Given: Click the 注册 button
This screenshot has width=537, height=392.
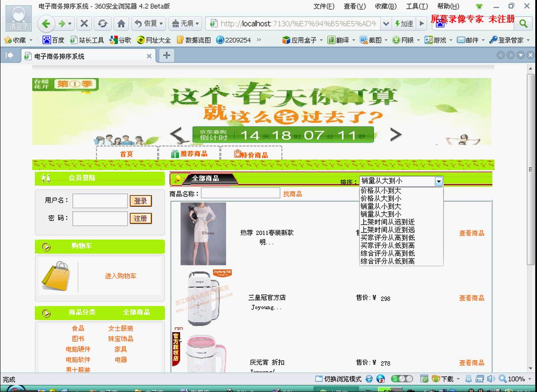Looking at the screenshot, I should (140, 218).
